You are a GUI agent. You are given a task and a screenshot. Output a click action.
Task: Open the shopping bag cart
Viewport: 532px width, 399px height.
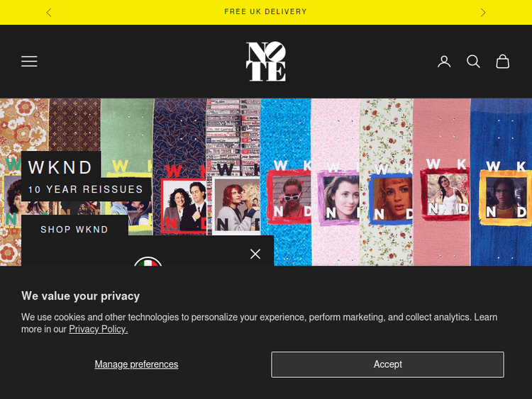click(502, 62)
